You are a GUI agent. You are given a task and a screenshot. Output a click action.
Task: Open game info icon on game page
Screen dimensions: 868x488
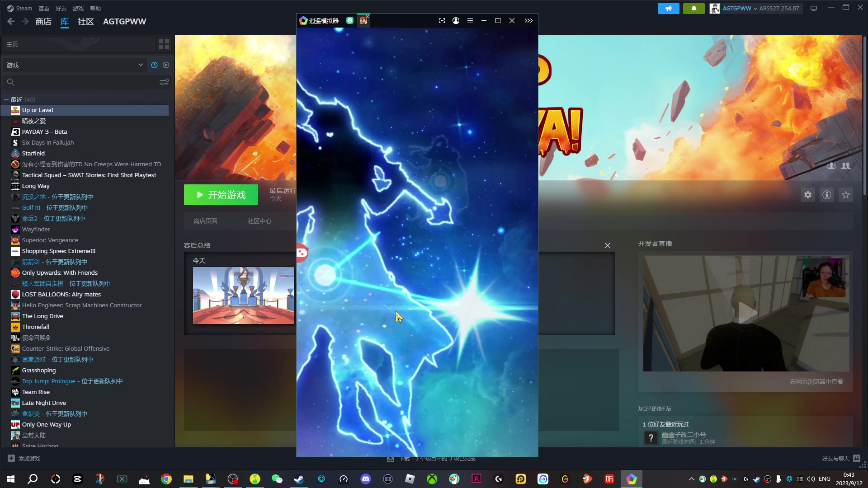(x=827, y=195)
